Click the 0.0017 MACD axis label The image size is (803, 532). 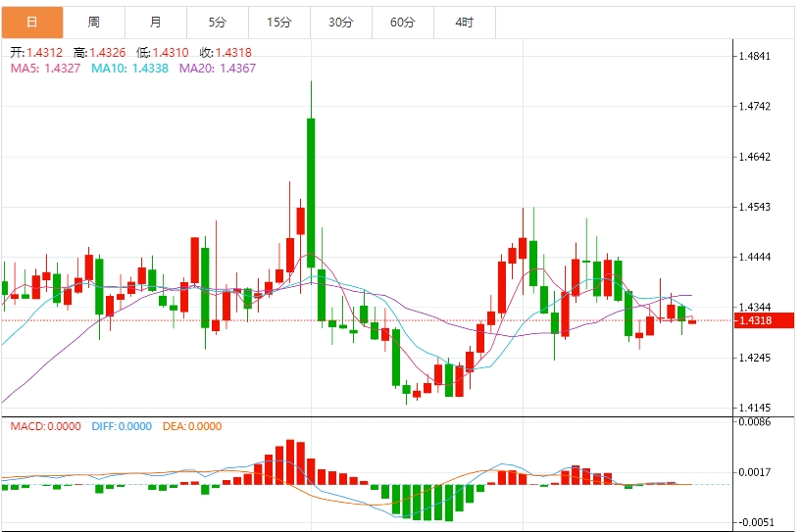(x=755, y=472)
